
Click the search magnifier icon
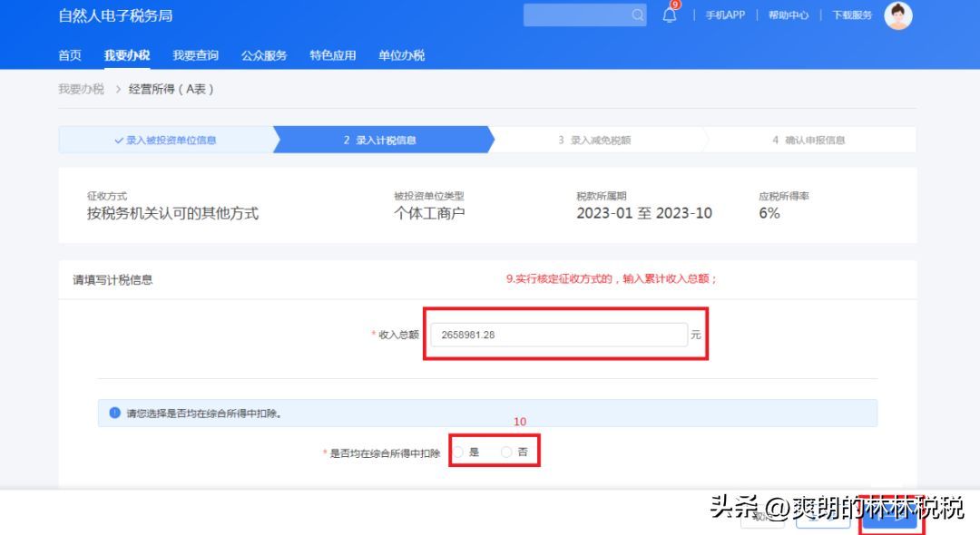[x=638, y=15]
